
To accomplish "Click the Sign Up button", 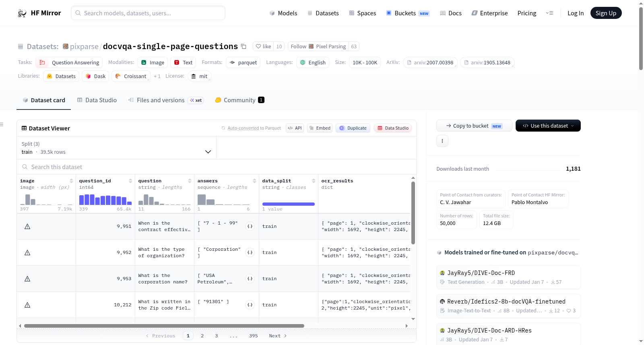I will [x=606, y=13].
